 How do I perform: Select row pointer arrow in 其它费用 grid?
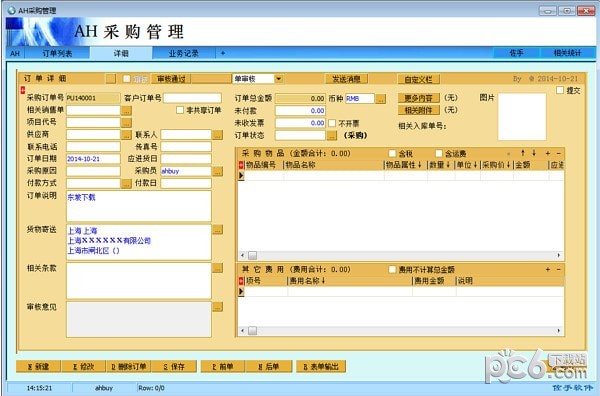coord(241,292)
